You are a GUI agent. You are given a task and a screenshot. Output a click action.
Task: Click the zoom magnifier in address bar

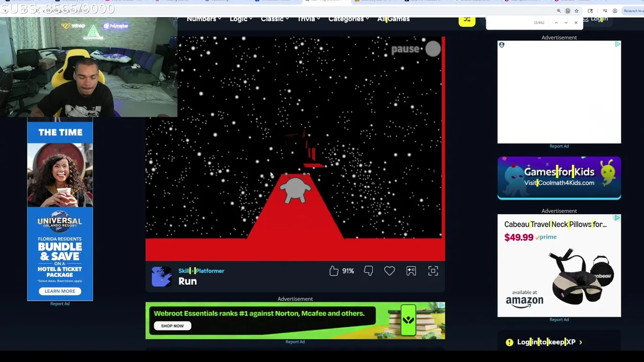coord(558,11)
